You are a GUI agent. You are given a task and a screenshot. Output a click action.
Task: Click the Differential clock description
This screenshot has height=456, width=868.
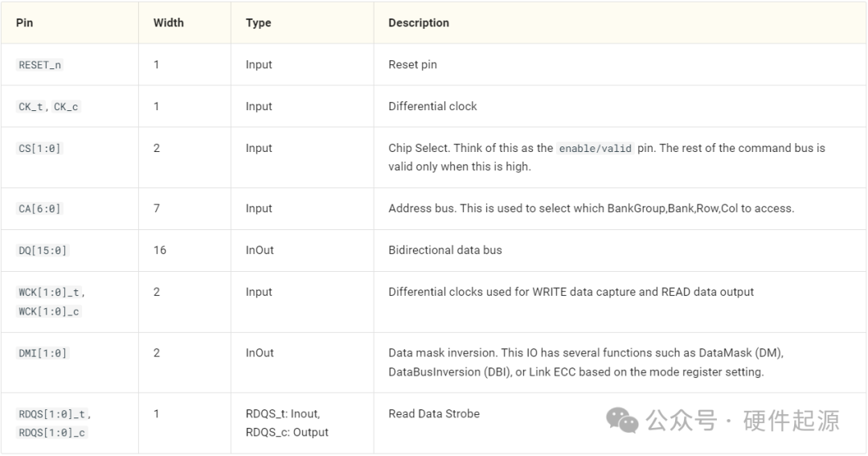pos(432,106)
